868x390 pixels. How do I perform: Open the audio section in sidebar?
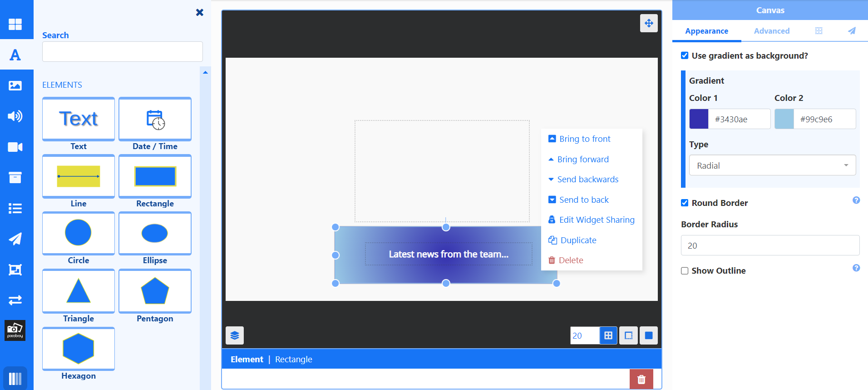click(x=15, y=116)
